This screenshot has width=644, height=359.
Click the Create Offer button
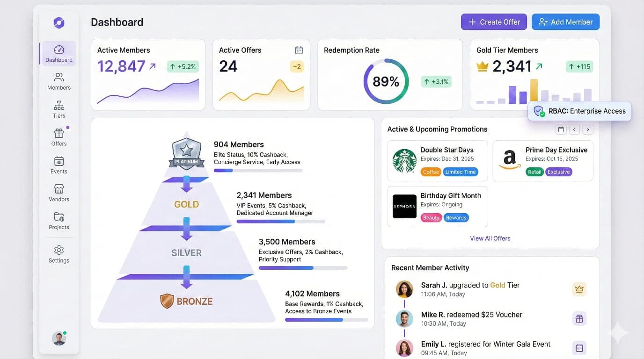coord(494,22)
